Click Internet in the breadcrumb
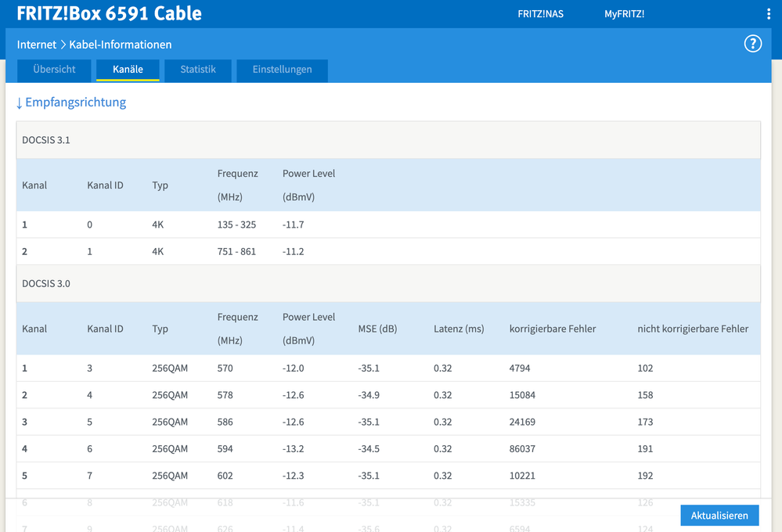Screen dimensions: 782x532 37,45
